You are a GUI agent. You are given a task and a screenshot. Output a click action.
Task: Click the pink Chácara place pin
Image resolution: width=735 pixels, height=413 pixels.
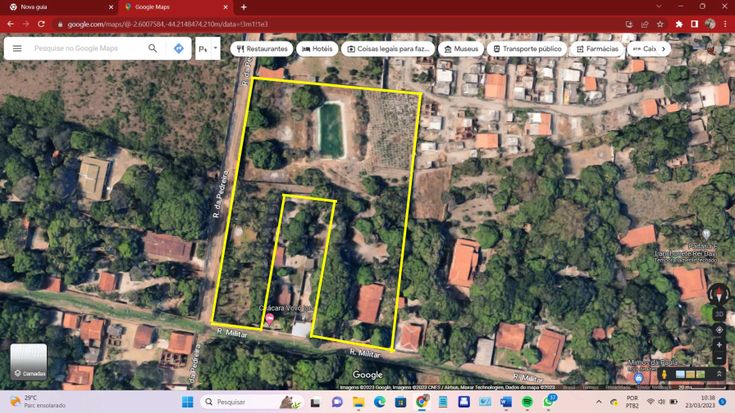point(270,319)
